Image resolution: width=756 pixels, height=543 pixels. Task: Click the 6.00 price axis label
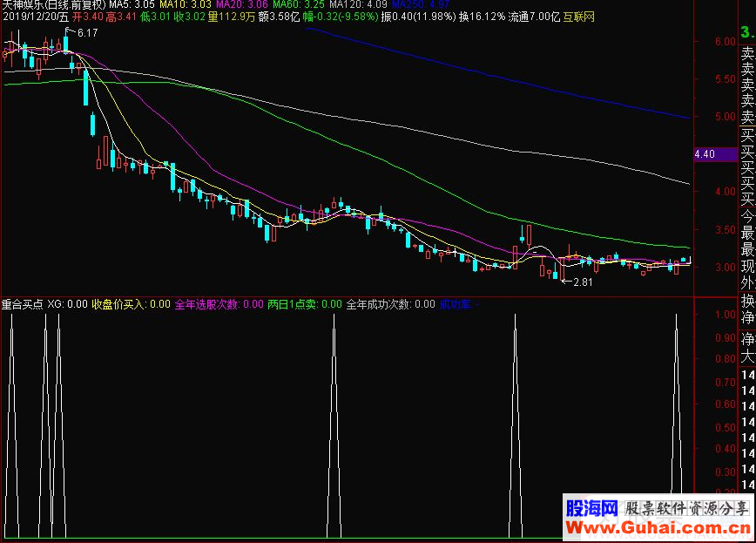pos(726,42)
